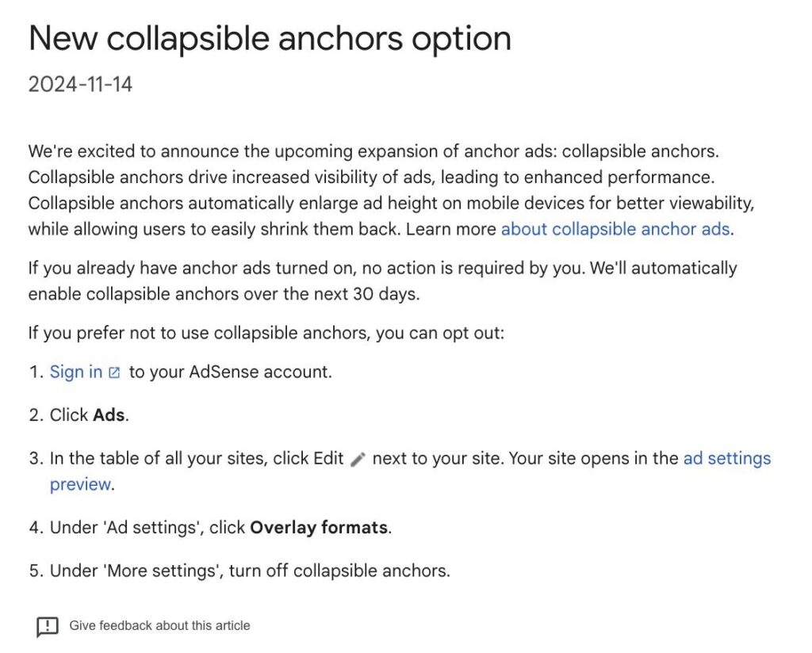Click the bold 'Overlay formats' text
This screenshot has height=653, width=812.
point(319,528)
